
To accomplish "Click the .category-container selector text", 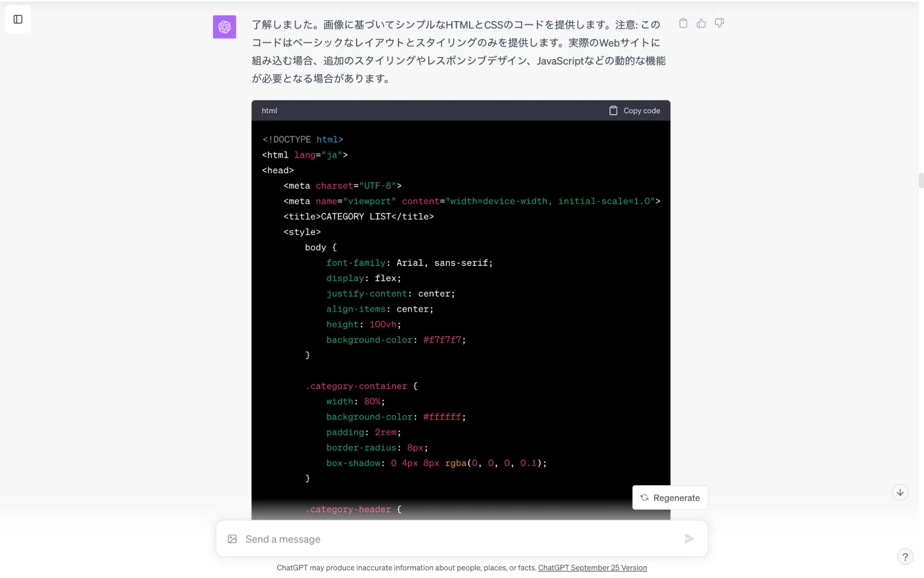I will [356, 386].
